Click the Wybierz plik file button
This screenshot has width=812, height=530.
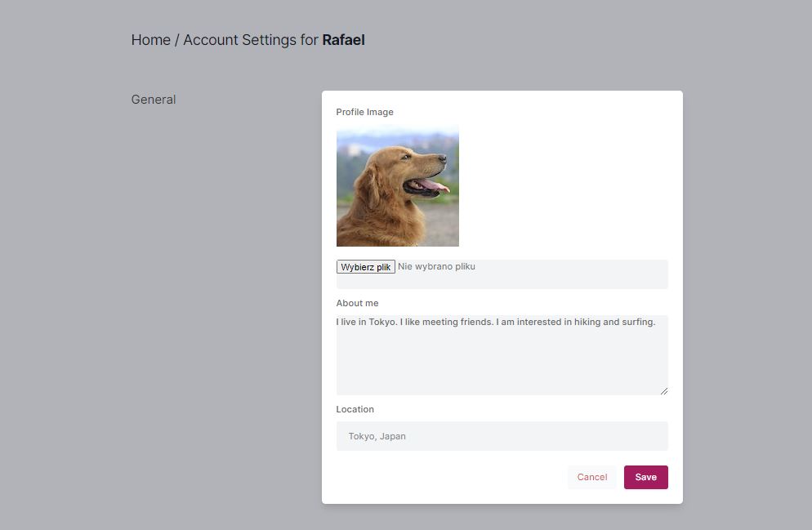[x=365, y=266]
